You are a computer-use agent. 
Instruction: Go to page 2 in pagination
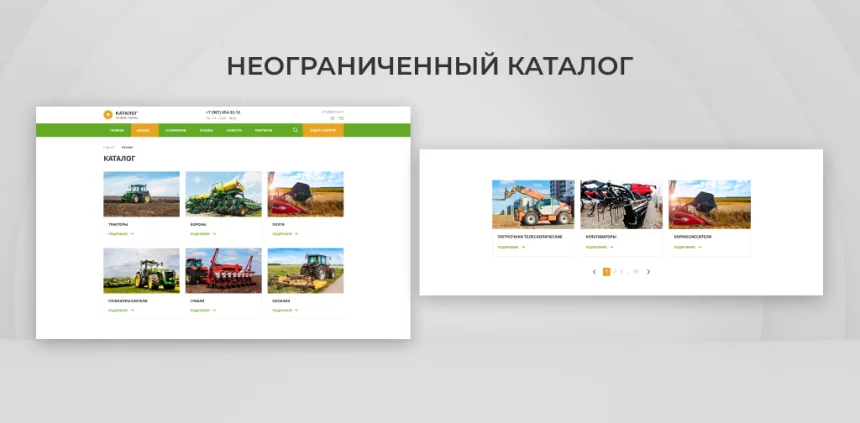614,271
